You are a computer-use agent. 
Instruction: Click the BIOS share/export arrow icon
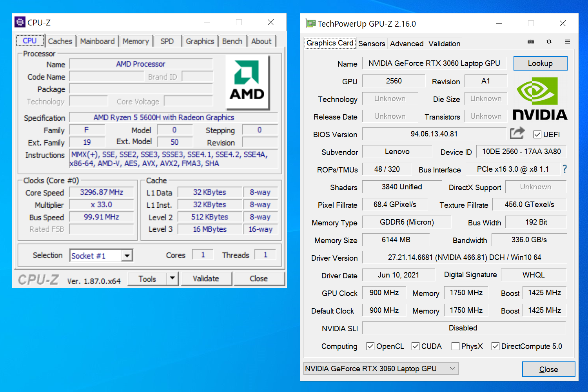[x=517, y=133]
